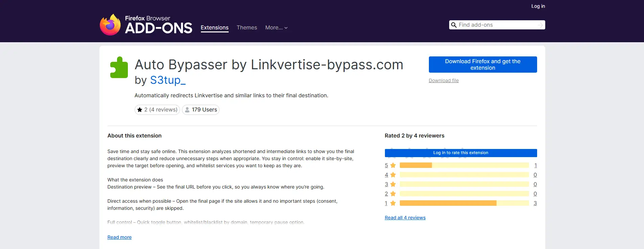Open the Extensions tab

coord(214,28)
